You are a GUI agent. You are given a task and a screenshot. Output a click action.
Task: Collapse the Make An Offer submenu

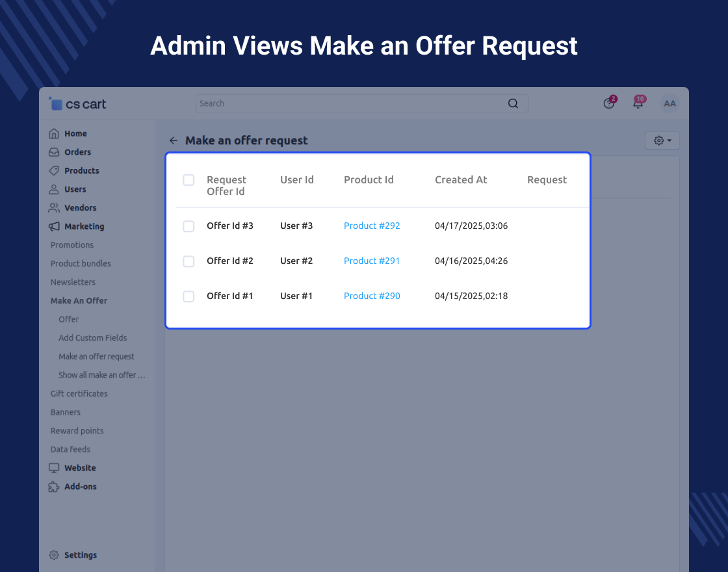(x=79, y=301)
